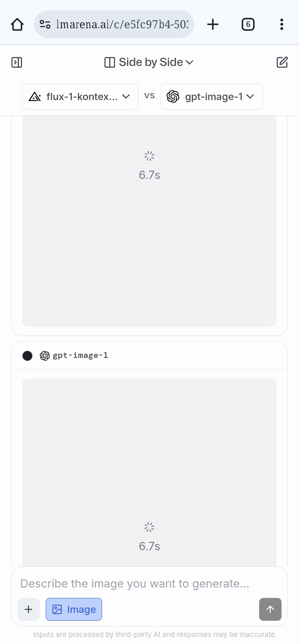Click the OpenAI logo next to gpt-image-1
Viewport: 299px width, 644px height.
pos(173,96)
